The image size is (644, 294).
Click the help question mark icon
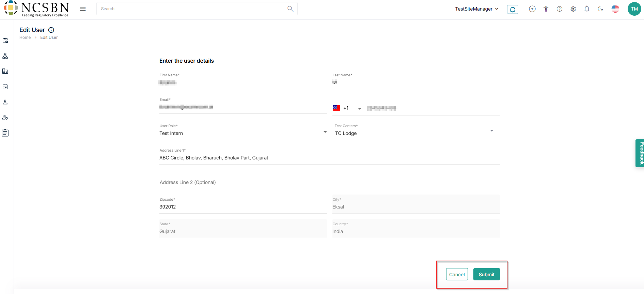pos(560,9)
